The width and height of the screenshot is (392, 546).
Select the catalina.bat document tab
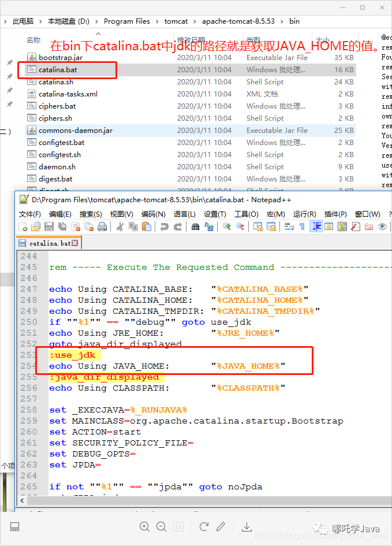[x=48, y=243]
